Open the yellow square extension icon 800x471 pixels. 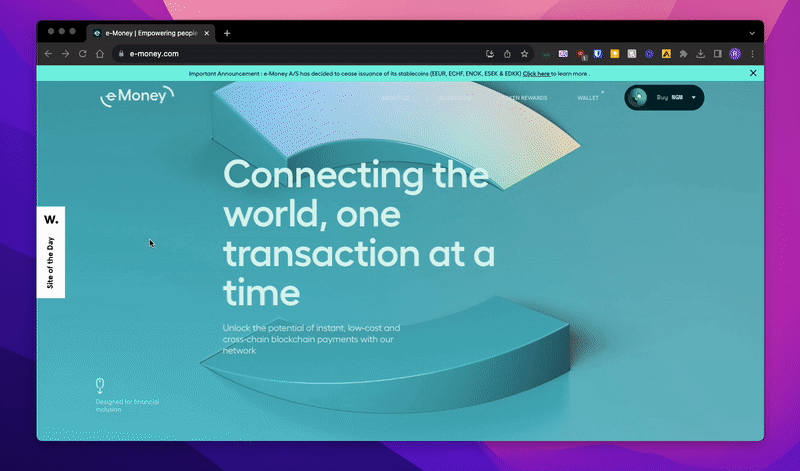click(x=615, y=54)
